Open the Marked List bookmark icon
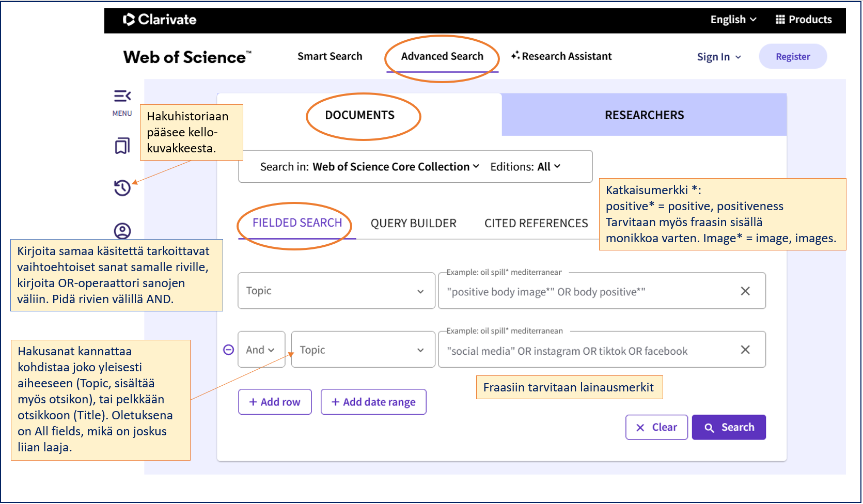This screenshot has height=504, width=863. coord(122,146)
